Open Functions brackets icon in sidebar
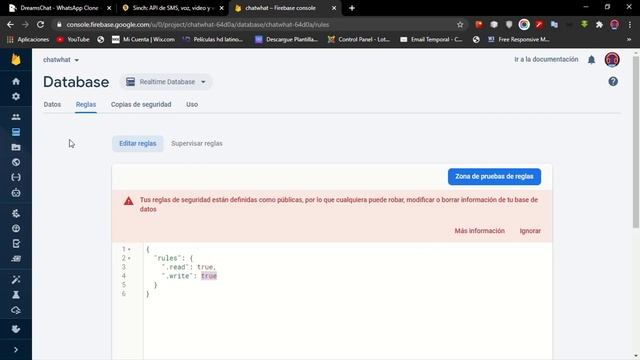Viewport: 640px width, 360px height. (x=16, y=177)
